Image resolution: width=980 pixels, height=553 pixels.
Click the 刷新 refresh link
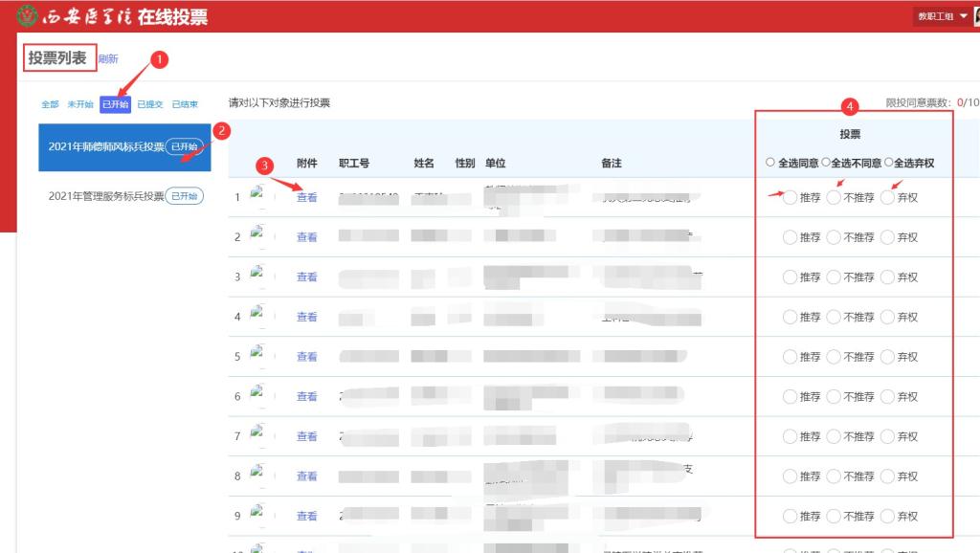108,59
